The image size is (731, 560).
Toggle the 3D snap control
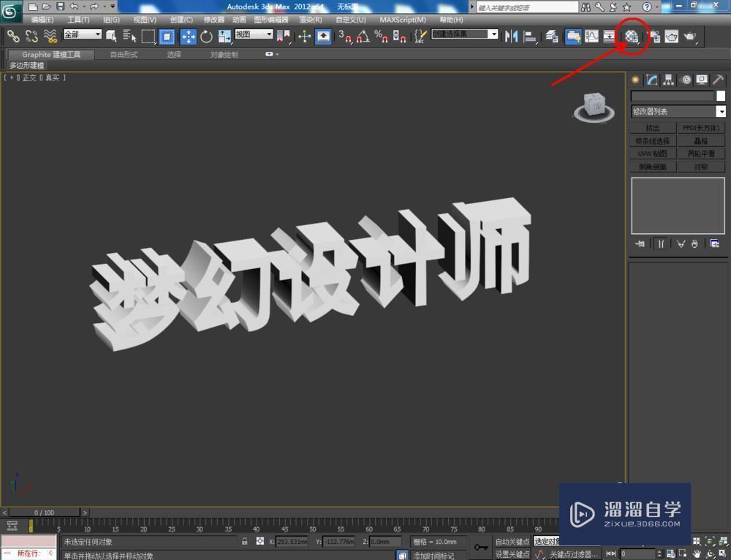(x=344, y=36)
